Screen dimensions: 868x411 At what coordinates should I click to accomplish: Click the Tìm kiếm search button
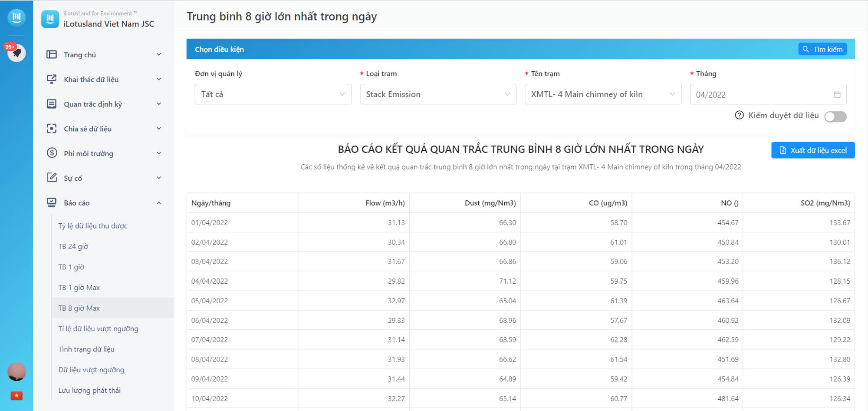click(822, 49)
